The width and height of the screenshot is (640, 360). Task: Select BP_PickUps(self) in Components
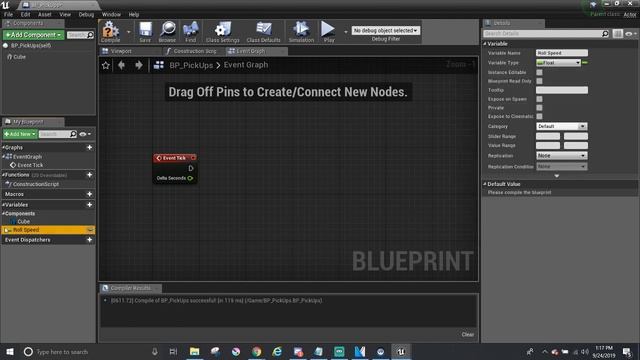click(31, 46)
